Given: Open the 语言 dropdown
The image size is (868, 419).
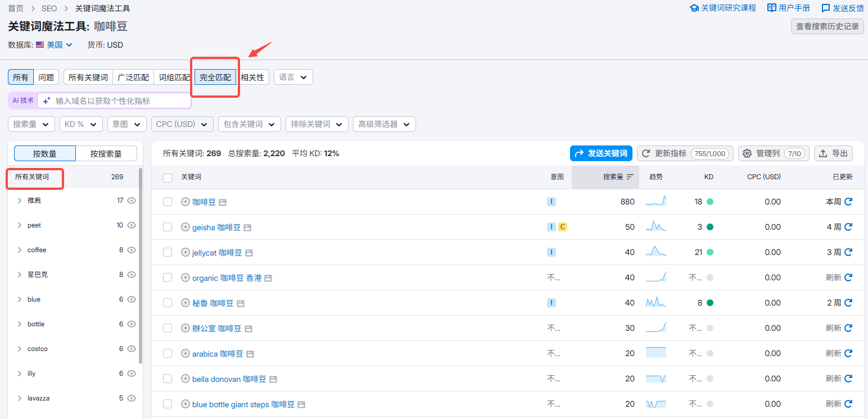Looking at the screenshot, I should pyautogui.click(x=293, y=77).
